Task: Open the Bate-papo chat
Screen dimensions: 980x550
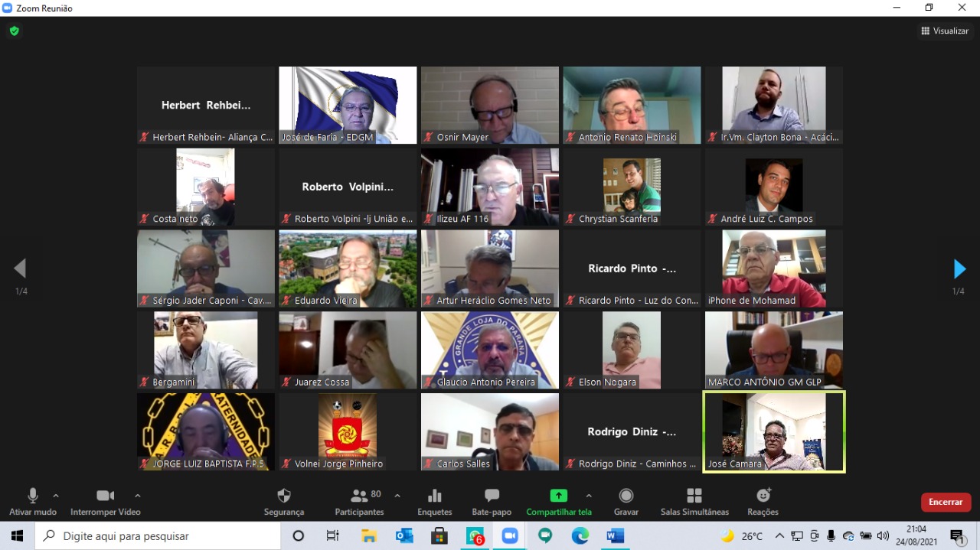Action: 492,496
